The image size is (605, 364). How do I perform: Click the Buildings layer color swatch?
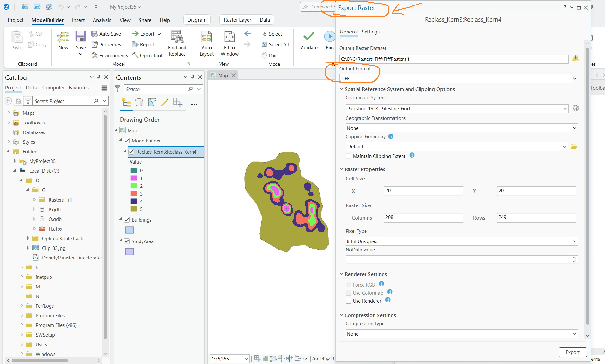(x=130, y=230)
